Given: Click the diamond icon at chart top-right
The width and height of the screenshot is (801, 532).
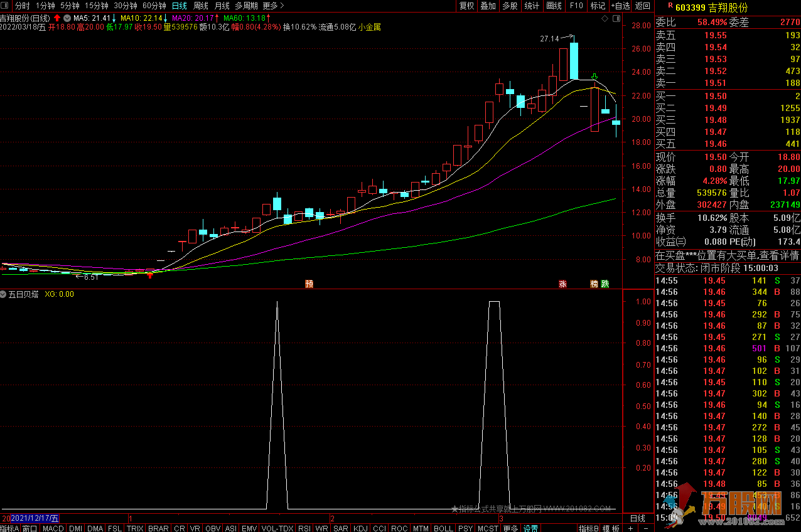Looking at the screenshot, I should [605, 19].
